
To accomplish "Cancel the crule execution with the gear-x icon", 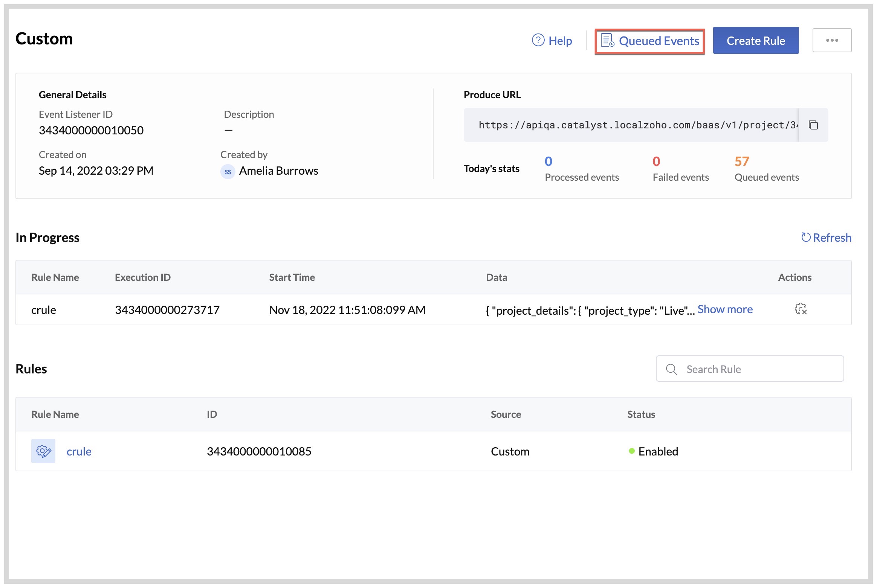I will click(x=801, y=309).
